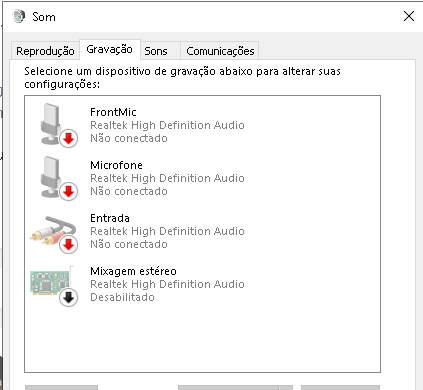Click the red down-arrow badge on FrontMic

pyautogui.click(x=69, y=138)
